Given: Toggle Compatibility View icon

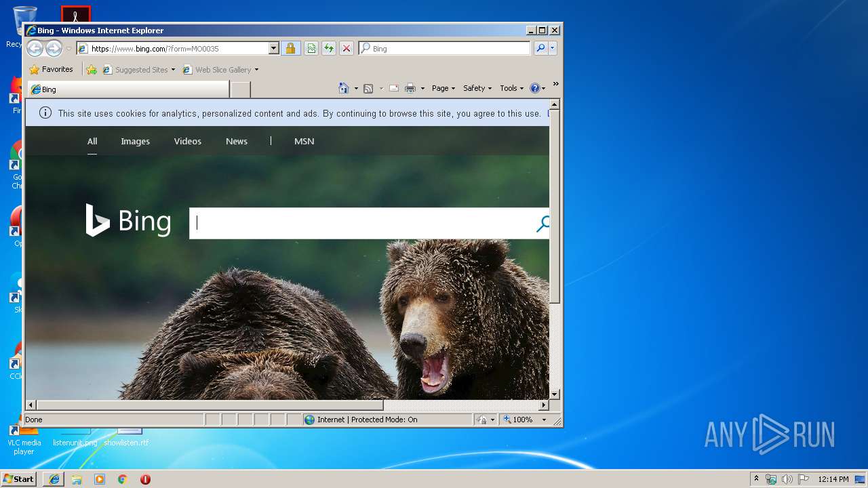Looking at the screenshot, I should point(311,49).
